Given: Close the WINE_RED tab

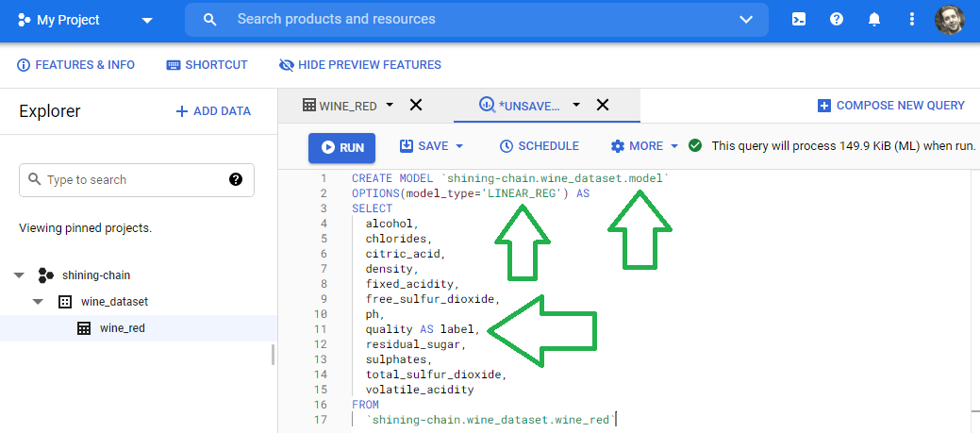Looking at the screenshot, I should tap(416, 105).
